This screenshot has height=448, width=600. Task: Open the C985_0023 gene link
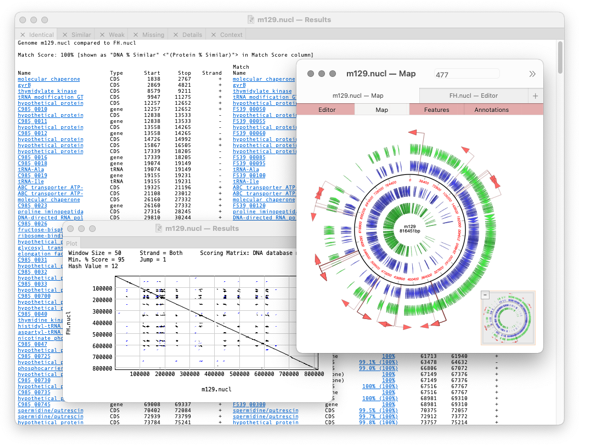pyautogui.click(x=32, y=205)
